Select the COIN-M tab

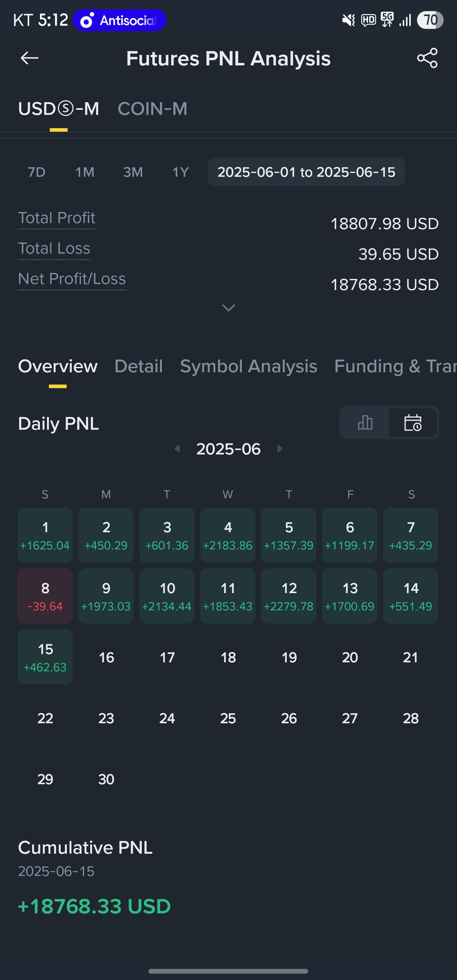point(152,109)
